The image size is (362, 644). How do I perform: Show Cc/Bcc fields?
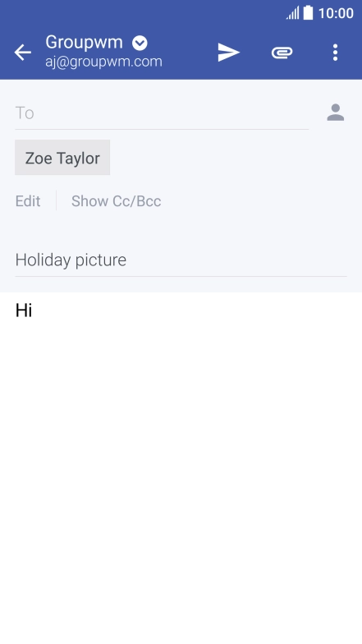click(117, 200)
